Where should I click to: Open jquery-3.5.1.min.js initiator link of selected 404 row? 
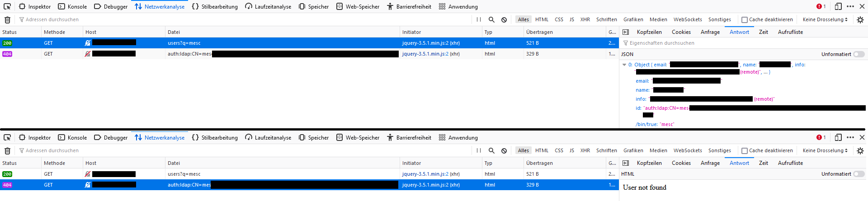tap(425, 185)
